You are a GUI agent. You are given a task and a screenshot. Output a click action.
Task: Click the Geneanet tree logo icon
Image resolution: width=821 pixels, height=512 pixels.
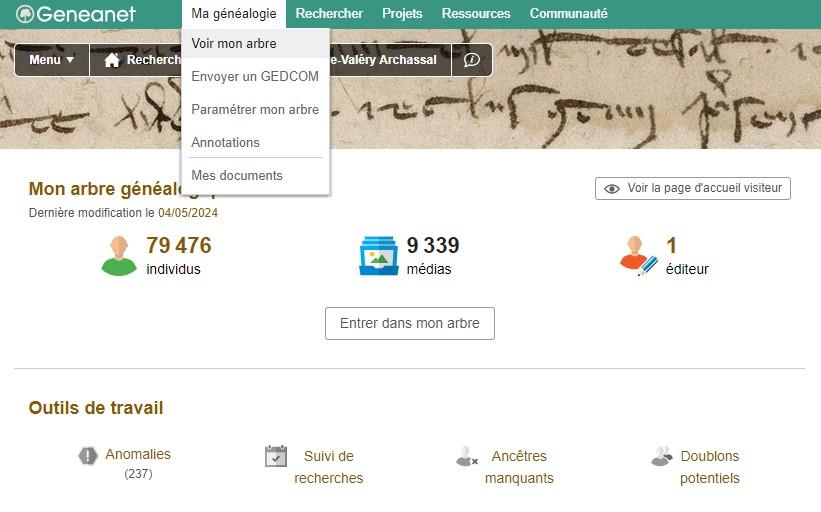pos(25,14)
